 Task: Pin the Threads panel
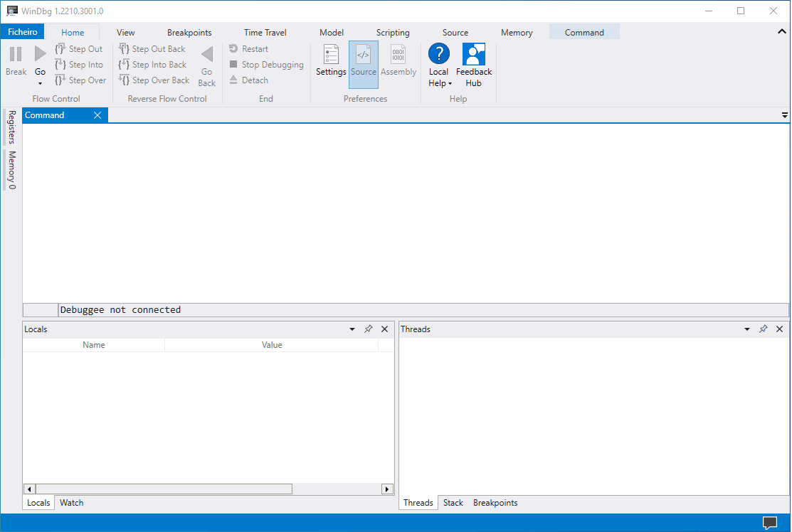pos(763,329)
